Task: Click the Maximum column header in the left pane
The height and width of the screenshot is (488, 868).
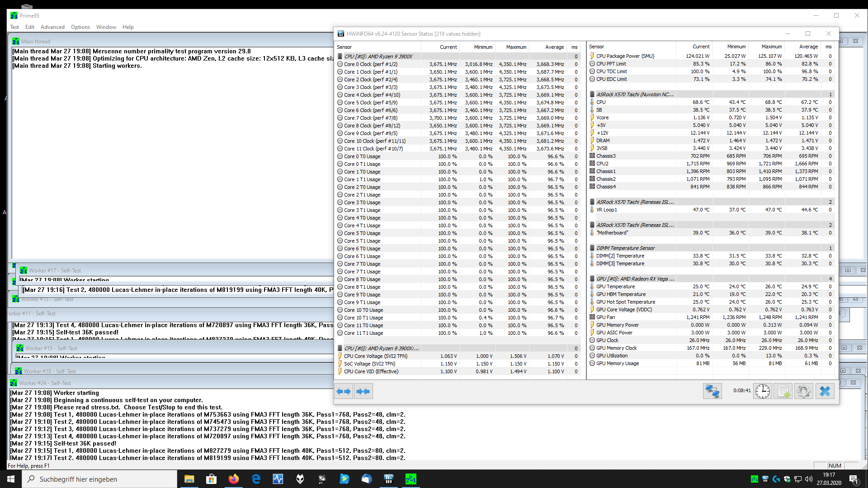Action: pyautogui.click(x=516, y=47)
